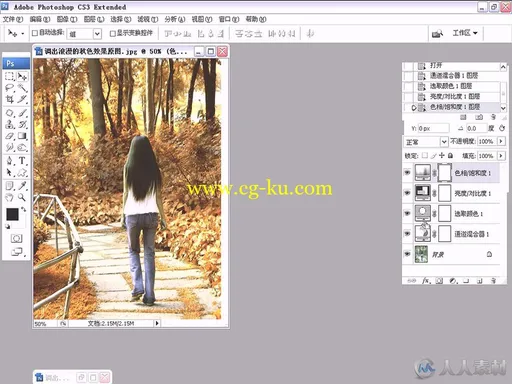
Task: Delete layer with Layers panel trash icon
Action: (494, 281)
